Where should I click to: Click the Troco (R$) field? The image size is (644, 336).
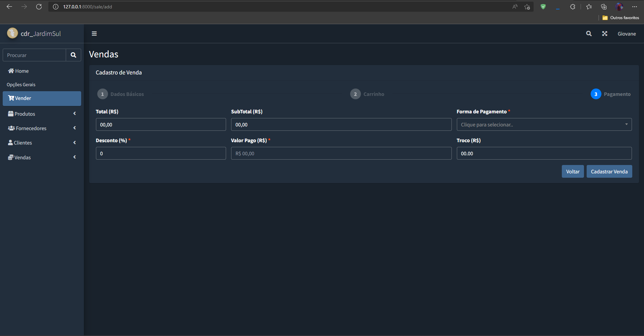(544, 153)
